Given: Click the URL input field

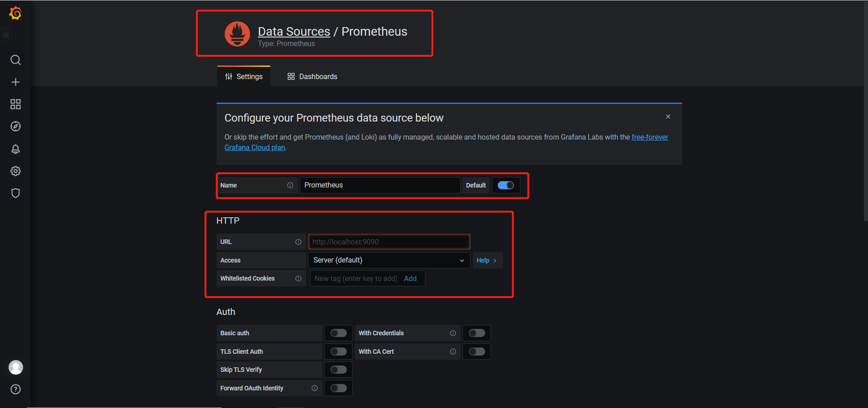Looking at the screenshot, I should pos(389,242).
